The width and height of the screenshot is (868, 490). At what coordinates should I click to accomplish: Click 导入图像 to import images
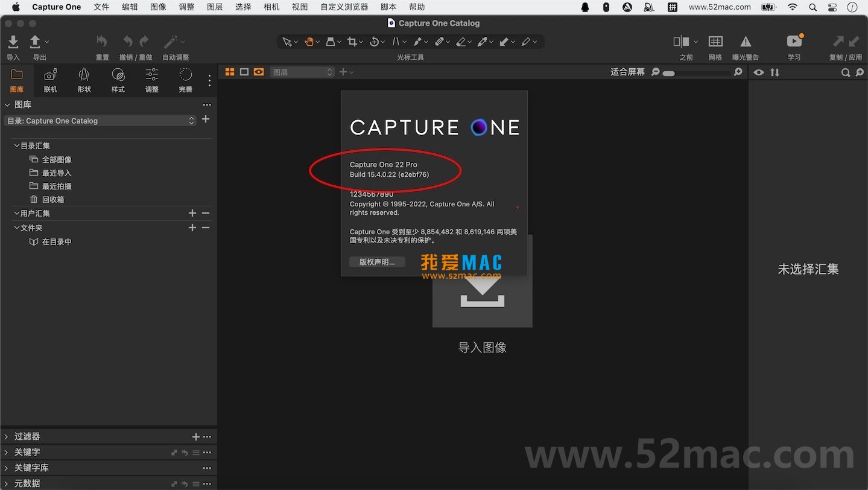pos(482,347)
